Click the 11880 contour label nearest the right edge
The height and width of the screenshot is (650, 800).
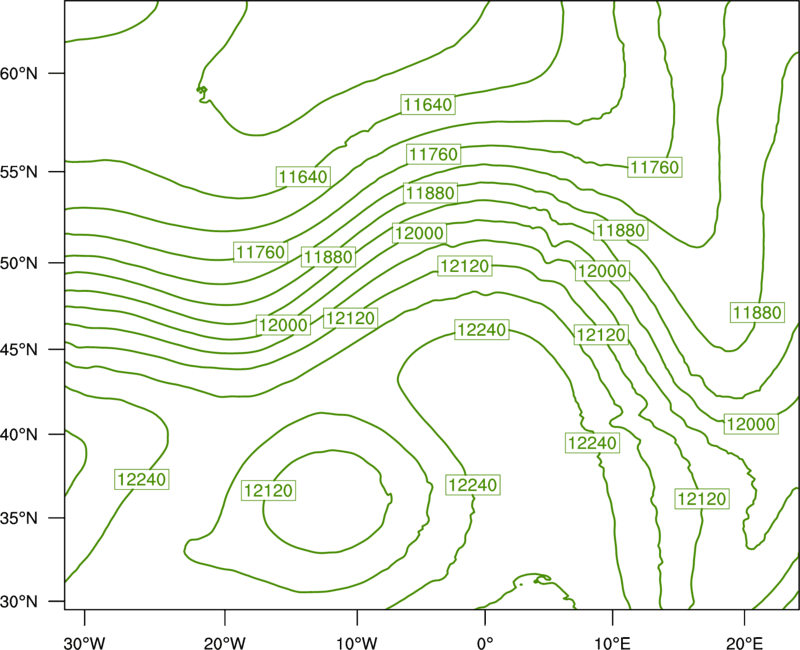757,312
